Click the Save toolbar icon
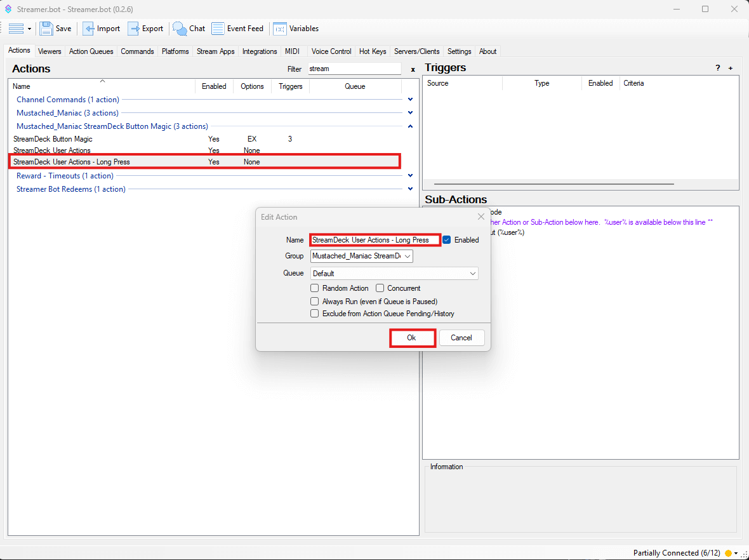Viewport: 749px width, 560px height. (x=46, y=29)
